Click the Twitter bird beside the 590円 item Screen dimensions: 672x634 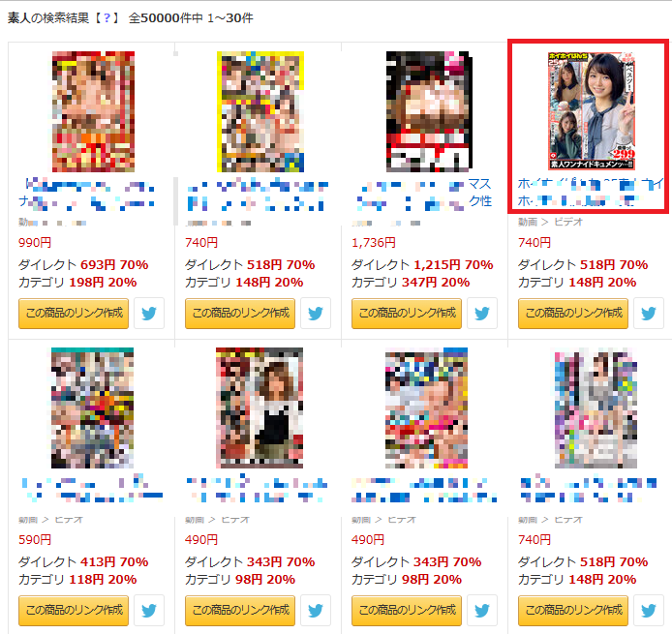(149, 610)
